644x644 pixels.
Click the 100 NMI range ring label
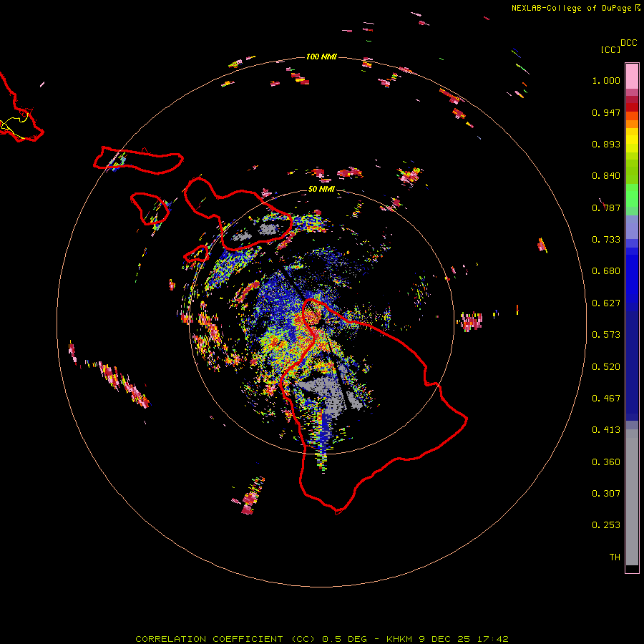pos(321,57)
